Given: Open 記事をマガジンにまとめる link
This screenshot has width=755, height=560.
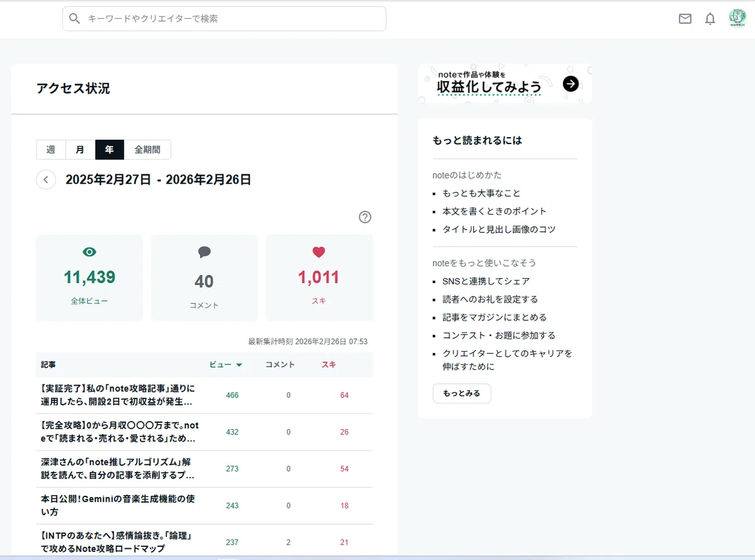Looking at the screenshot, I should pos(495,318).
